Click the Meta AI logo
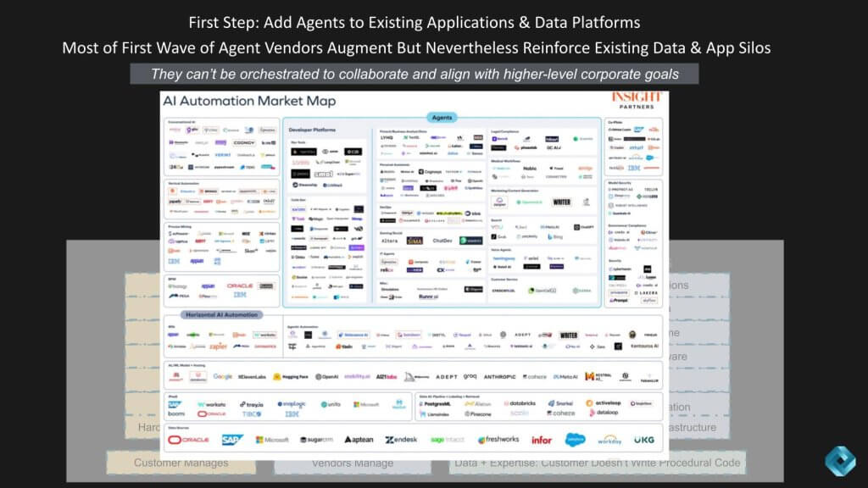 click(565, 377)
